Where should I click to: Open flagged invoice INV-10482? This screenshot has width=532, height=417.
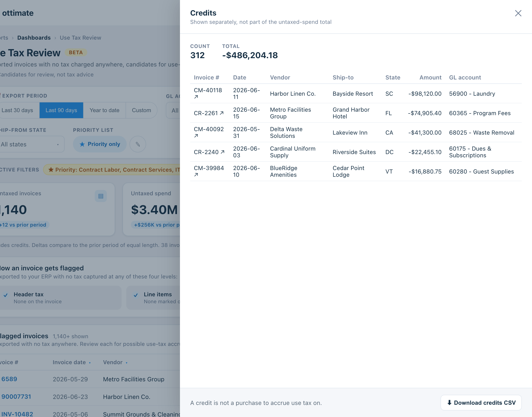(x=17, y=414)
